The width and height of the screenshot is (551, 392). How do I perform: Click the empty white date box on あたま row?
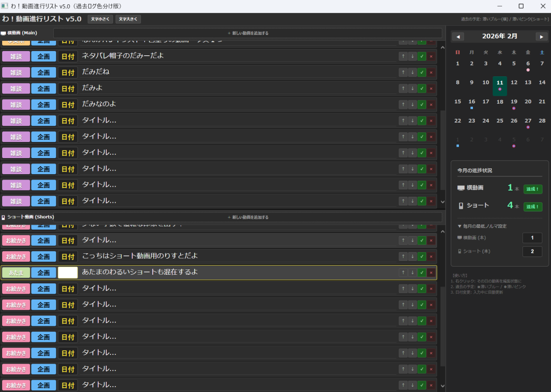coord(68,273)
